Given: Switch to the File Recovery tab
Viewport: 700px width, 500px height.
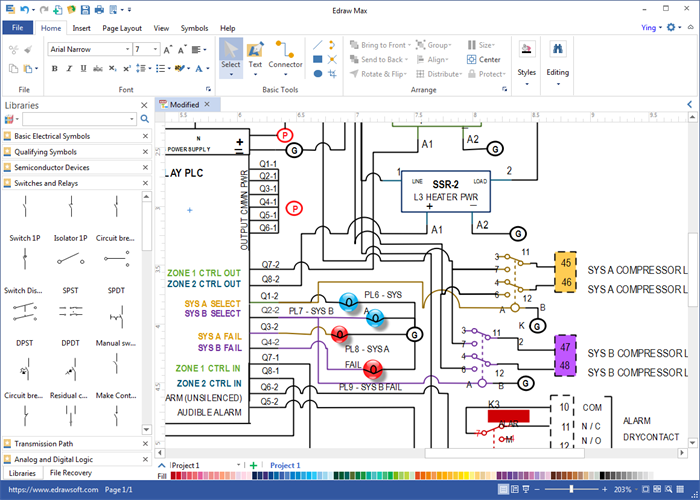Looking at the screenshot, I should (71, 472).
